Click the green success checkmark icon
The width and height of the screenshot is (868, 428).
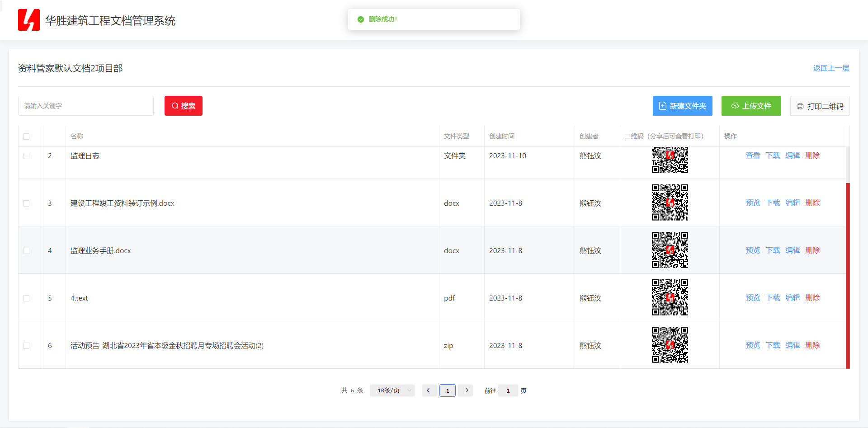tap(361, 19)
